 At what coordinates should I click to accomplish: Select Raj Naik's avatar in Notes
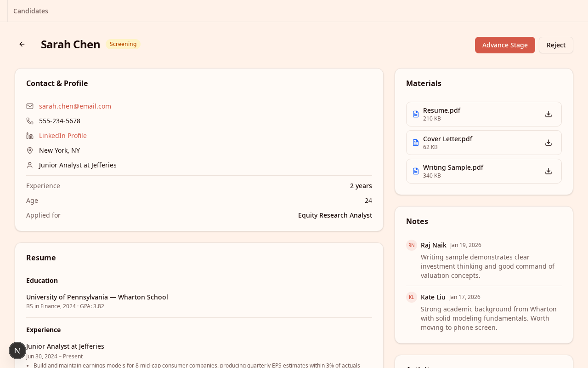pyautogui.click(x=411, y=245)
